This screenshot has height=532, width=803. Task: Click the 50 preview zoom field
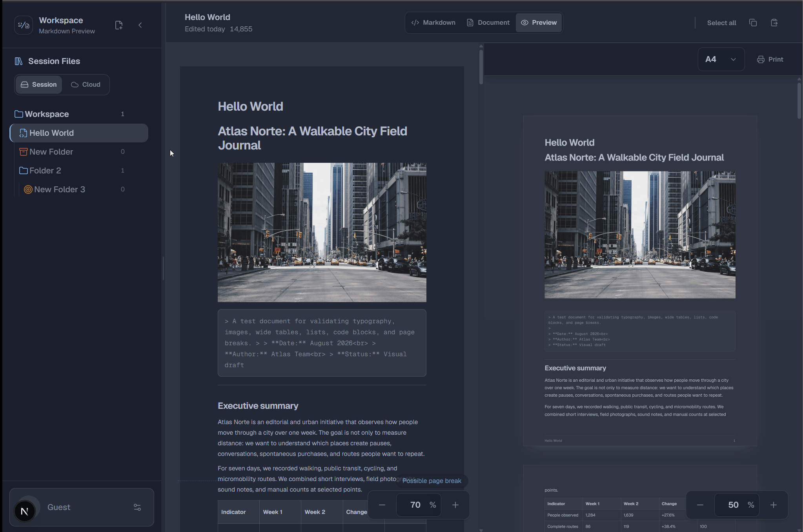pyautogui.click(x=737, y=505)
